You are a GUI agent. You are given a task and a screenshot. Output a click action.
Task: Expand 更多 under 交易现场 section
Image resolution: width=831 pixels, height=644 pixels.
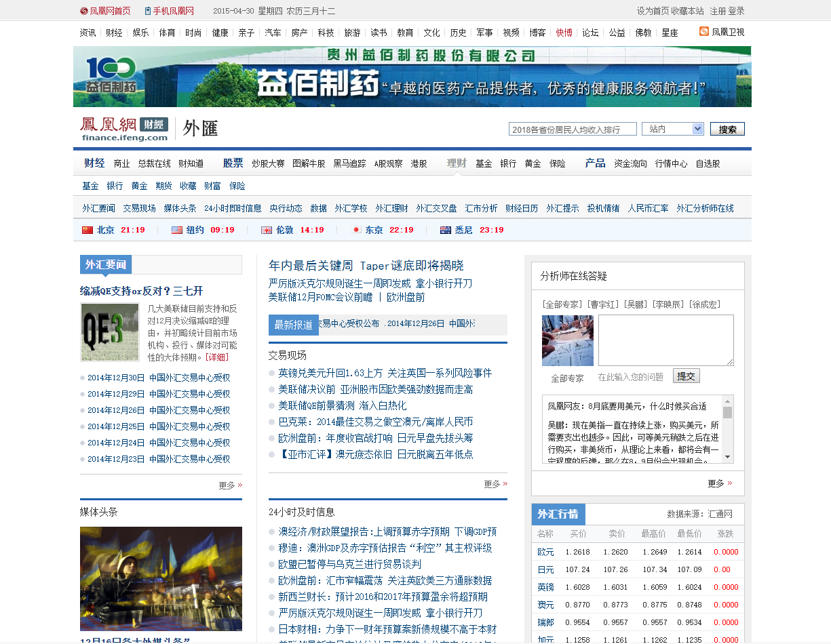[495, 484]
